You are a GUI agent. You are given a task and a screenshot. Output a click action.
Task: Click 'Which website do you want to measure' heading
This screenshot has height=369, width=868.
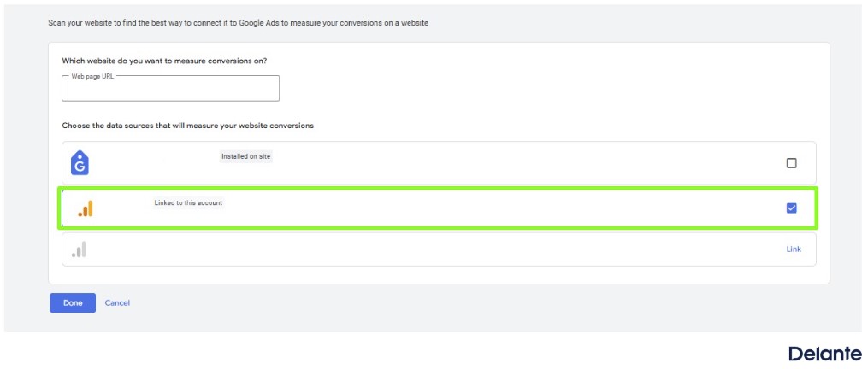(x=164, y=61)
